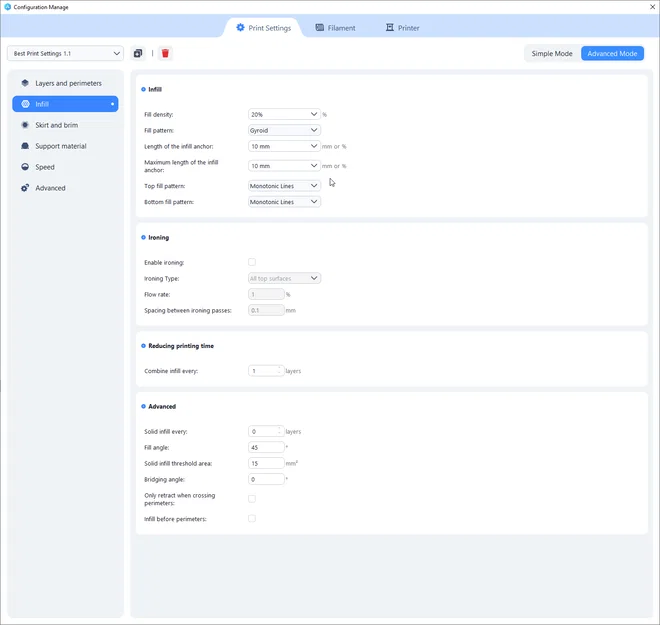The width and height of the screenshot is (660, 625).
Task: Open the Advanced section in sidebar
Action: [x=65, y=188]
